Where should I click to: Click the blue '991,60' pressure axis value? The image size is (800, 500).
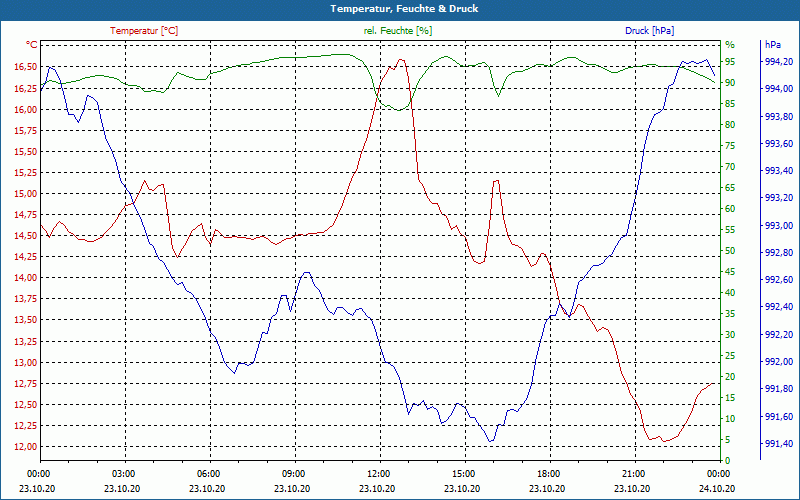(x=779, y=417)
